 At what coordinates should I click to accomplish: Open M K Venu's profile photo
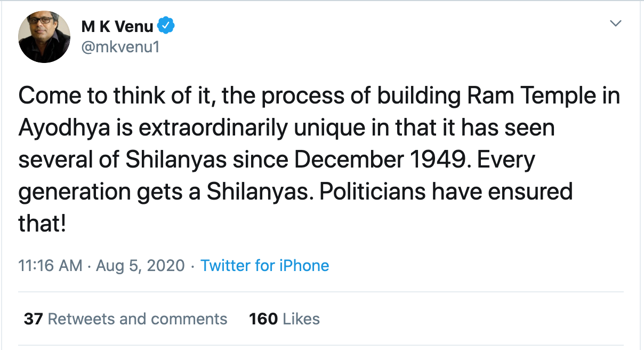(44, 37)
